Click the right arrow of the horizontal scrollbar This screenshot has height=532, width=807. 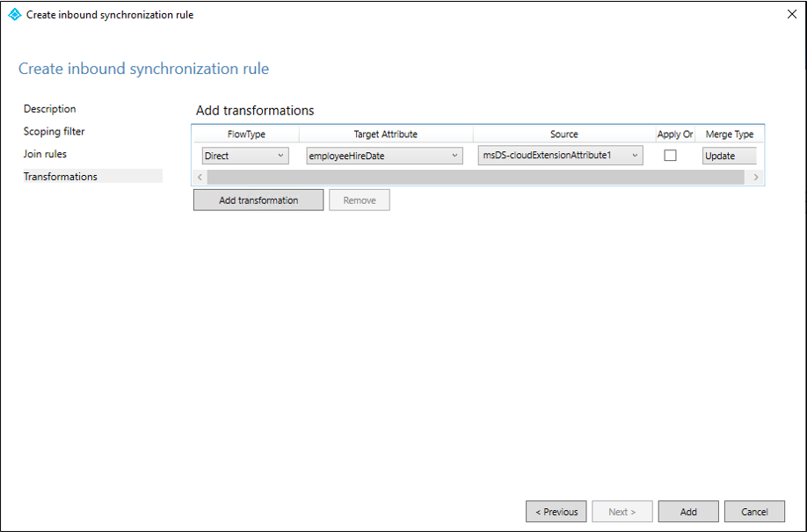756,177
